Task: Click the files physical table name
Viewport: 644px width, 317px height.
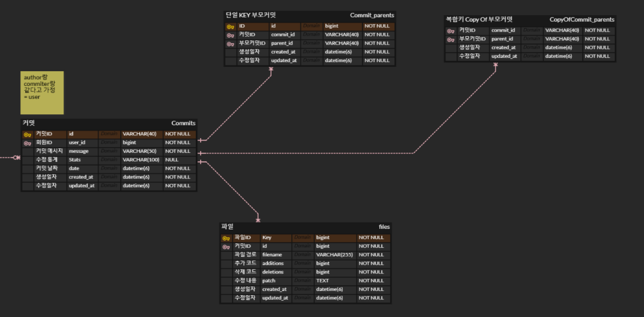Action: click(x=384, y=226)
